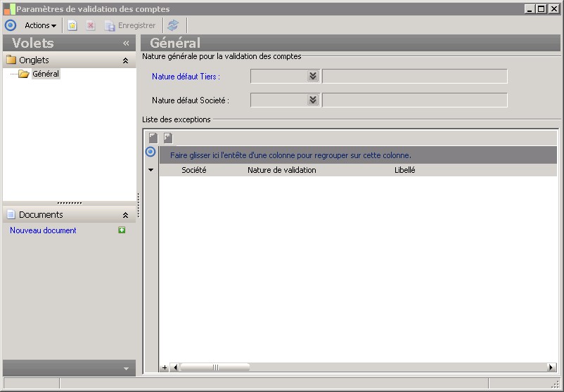
Task: Click the bottom dropdown arrow in Volets panel
Action: pyautogui.click(x=126, y=369)
